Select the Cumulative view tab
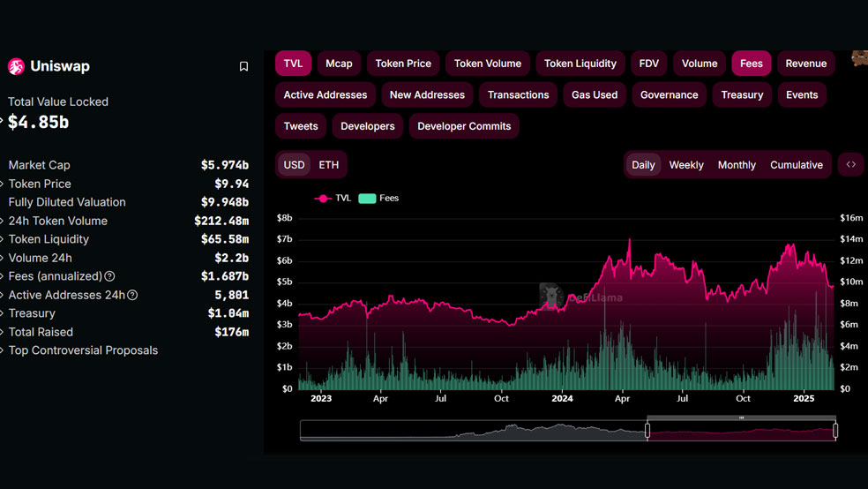The image size is (868, 489). [796, 165]
